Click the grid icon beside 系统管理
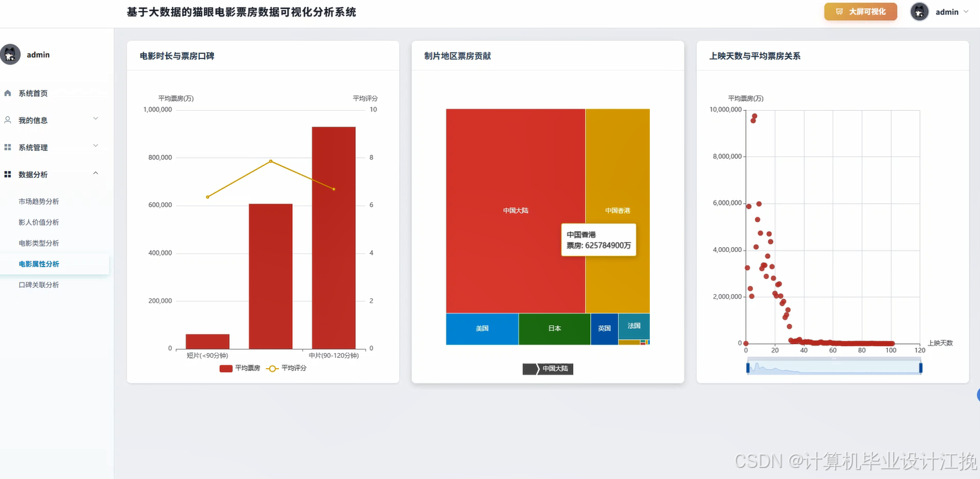 point(8,147)
